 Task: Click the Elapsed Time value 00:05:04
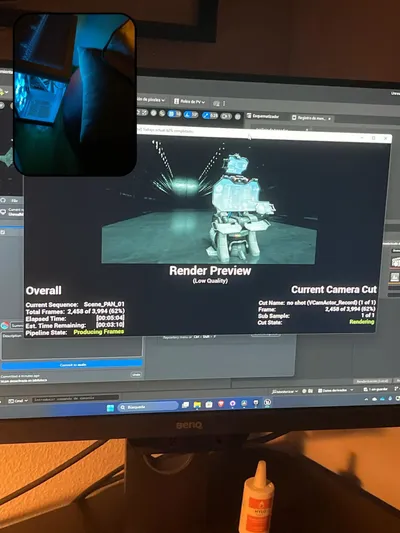[x=110, y=318]
